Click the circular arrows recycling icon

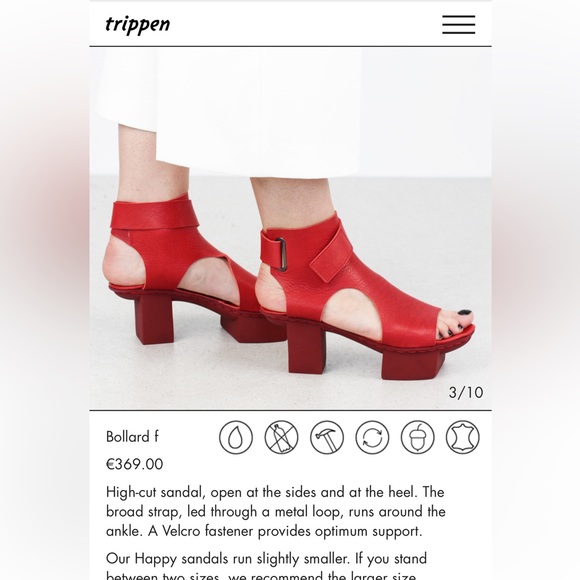[372, 437]
